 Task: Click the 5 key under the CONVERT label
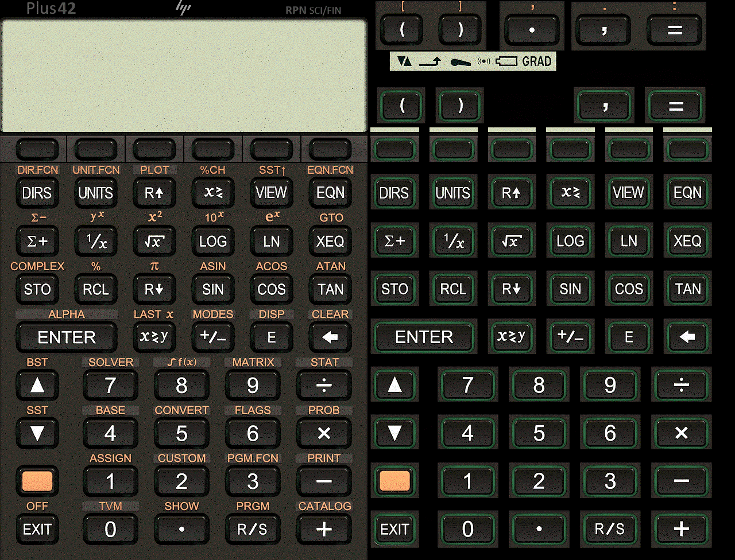pos(181,433)
